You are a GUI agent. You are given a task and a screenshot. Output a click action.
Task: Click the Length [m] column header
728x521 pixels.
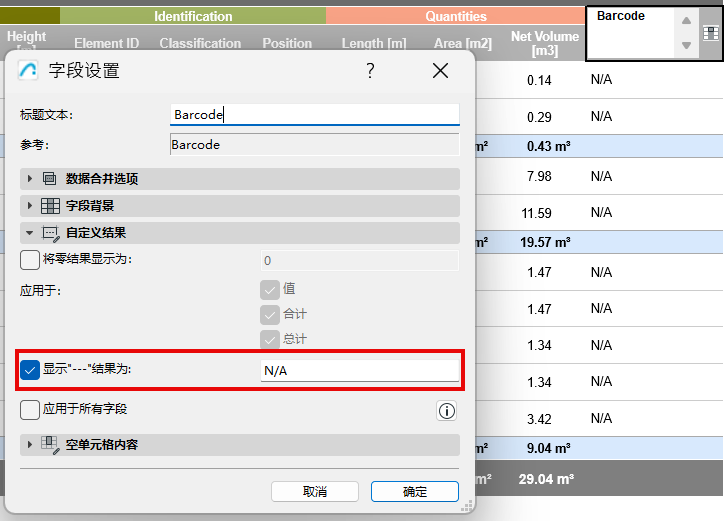tap(374, 43)
